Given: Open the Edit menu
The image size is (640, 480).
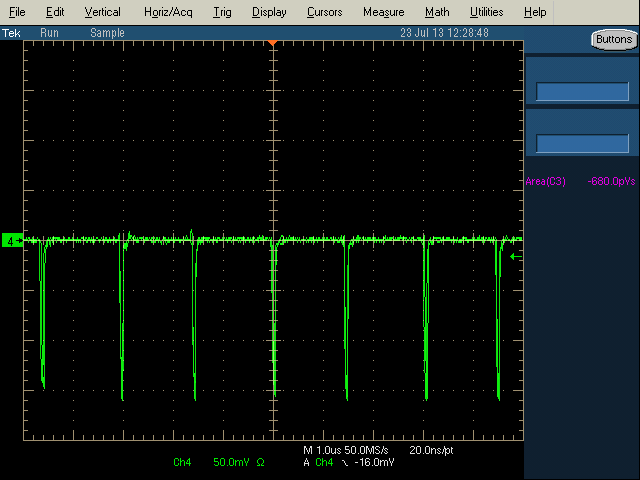Looking at the screenshot, I should (x=55, y=12).
